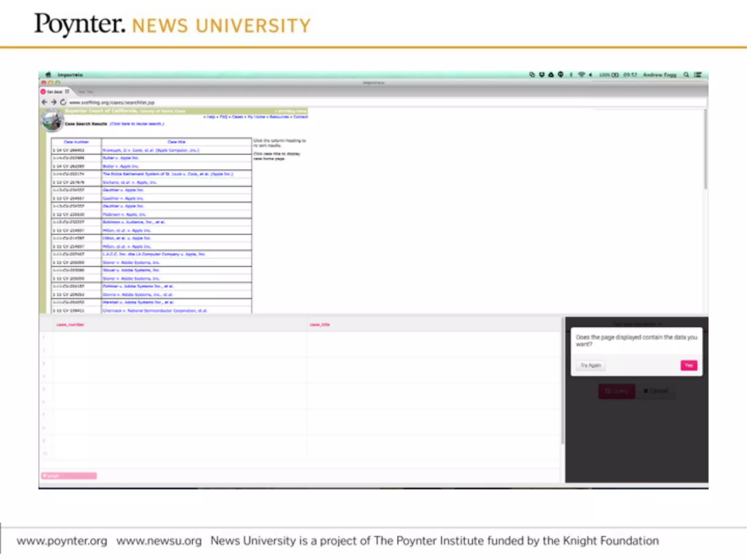
Task: Open Spotlight search magnifier icon
Action: point(686,75)
